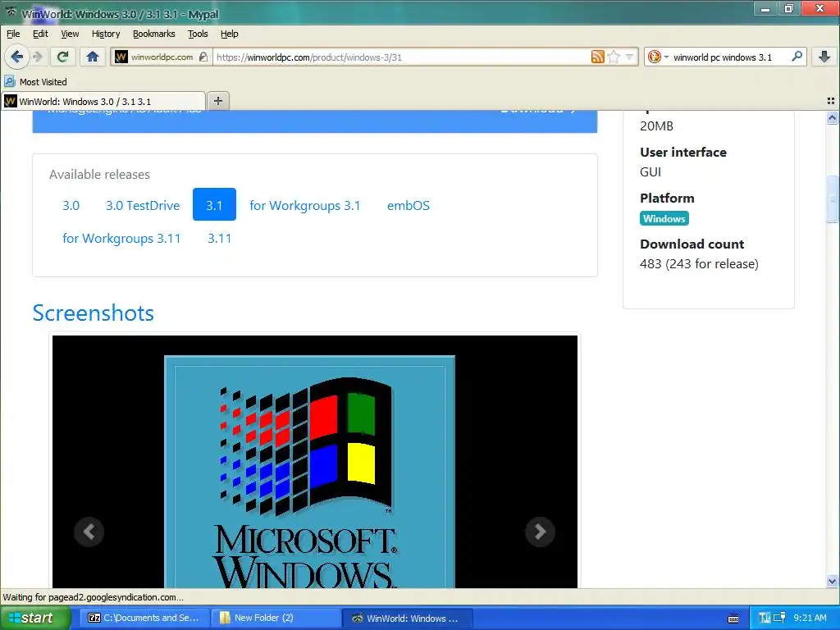Click the WinWorld favicon on the tab

tap(11, 101)
